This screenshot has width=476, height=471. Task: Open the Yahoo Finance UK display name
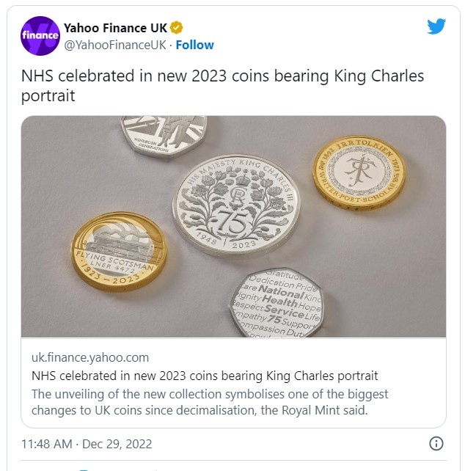pyautogui.click(x=116, y=28)
